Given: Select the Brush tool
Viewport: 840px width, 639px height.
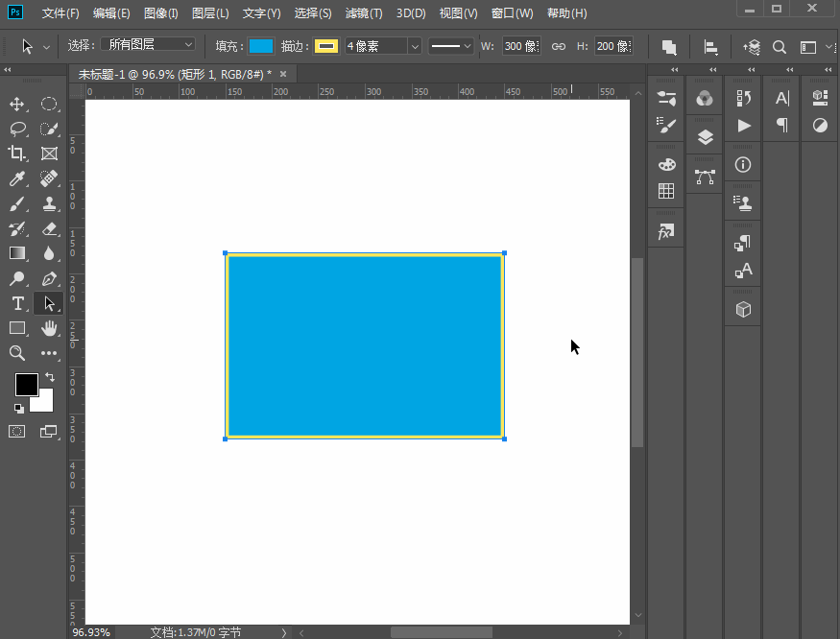Looking at the screenshot, I should tap(16, 203).
